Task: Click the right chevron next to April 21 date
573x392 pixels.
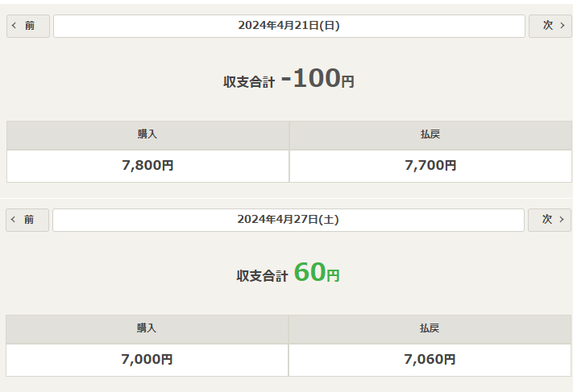Action: [562, 26]
